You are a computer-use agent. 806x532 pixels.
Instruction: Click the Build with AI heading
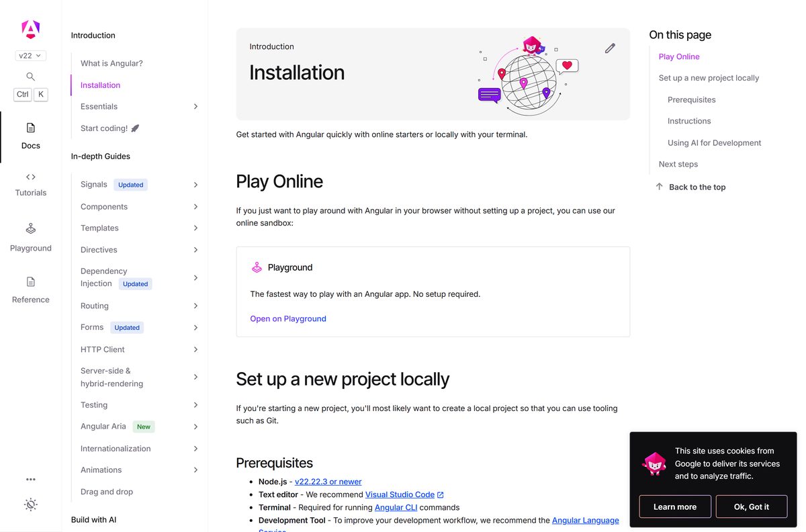pos(93,520)
